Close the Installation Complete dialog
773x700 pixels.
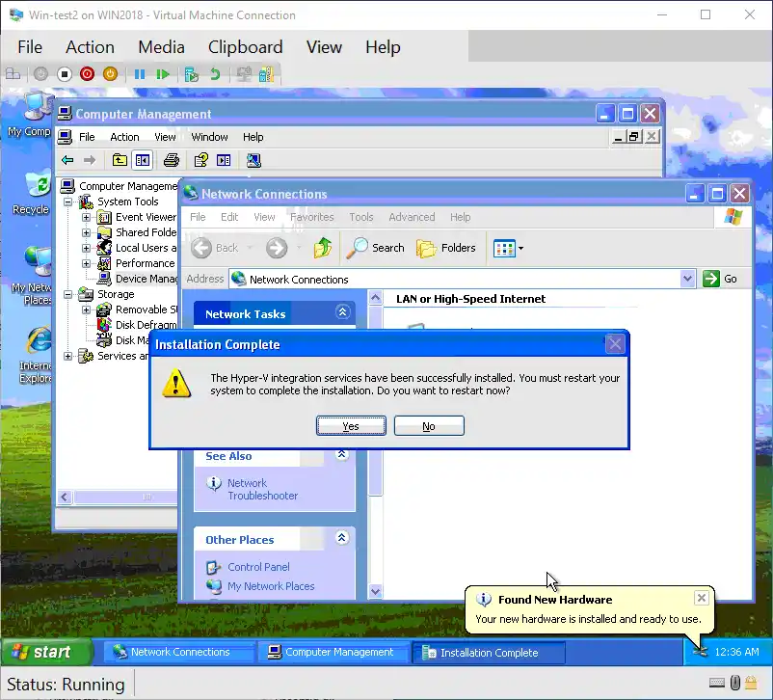tap(615, 344)
